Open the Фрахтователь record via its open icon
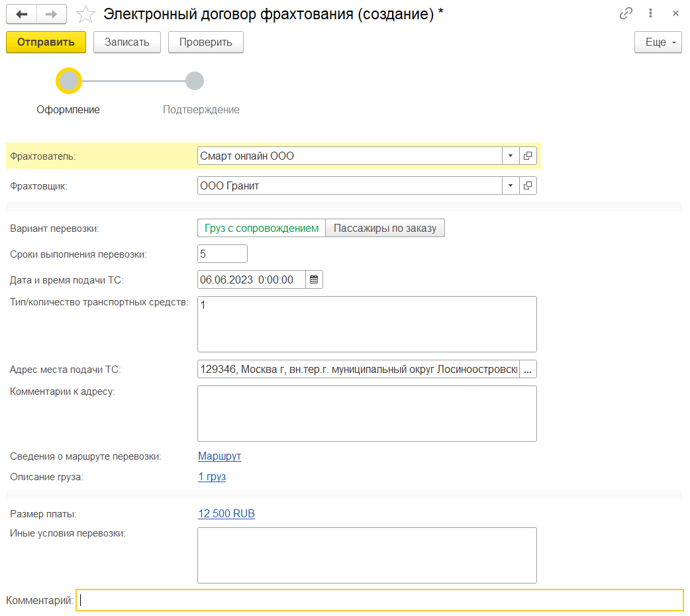690x616 pixels. 528,156
